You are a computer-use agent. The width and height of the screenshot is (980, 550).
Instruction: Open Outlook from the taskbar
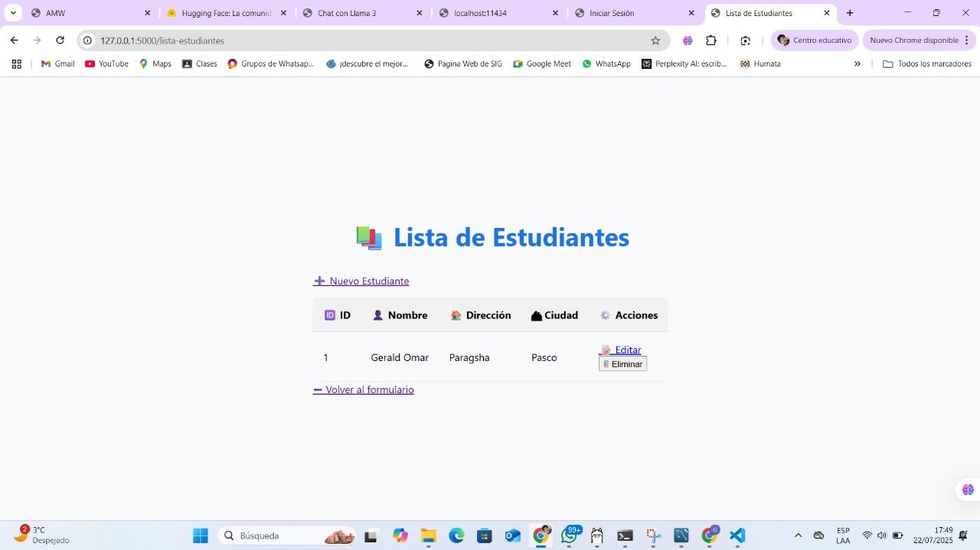click(513, 535)
